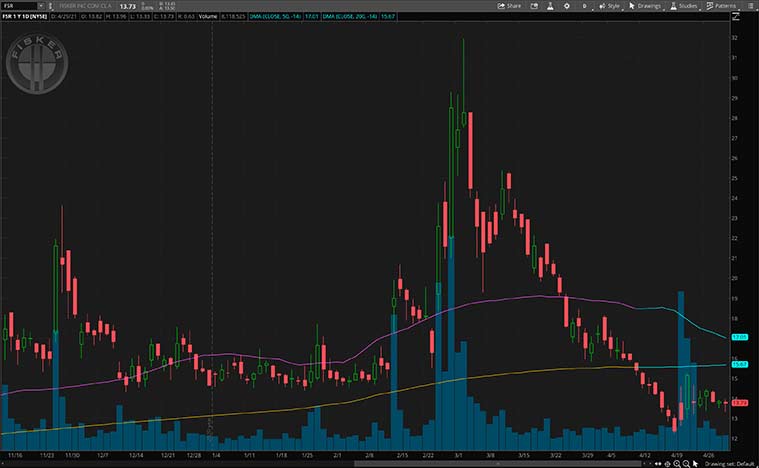Click the pan crosshair icon at bottom
This screenshot has width=759, height=468.
click(668, 464)
